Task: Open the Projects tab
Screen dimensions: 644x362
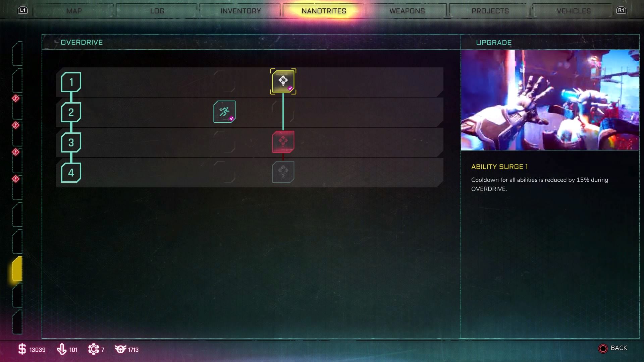Action: (x=490, y=11)
